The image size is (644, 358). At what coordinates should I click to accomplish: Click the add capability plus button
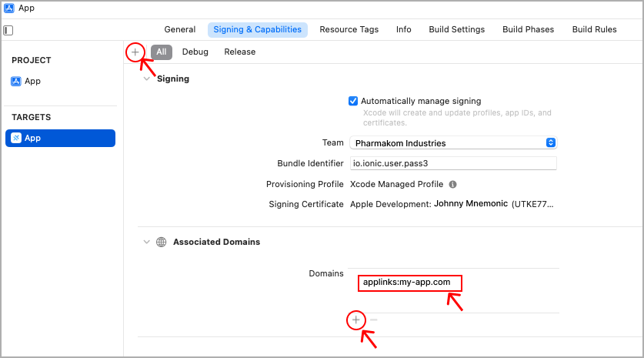click(x=135, y=52)
